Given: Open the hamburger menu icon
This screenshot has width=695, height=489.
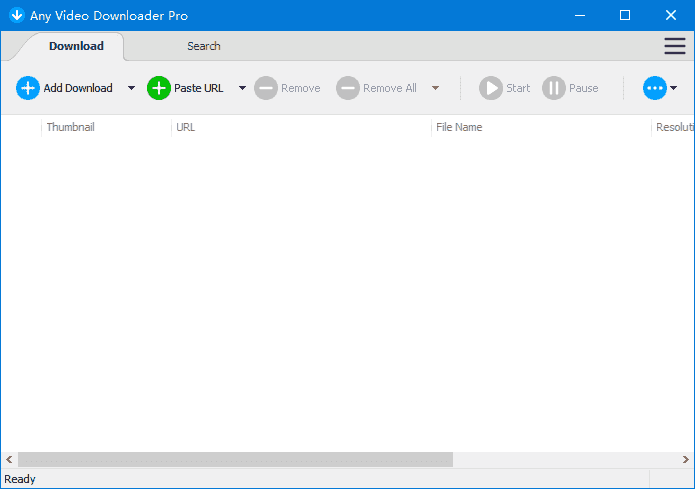Looking at the screenshot, I should (x=675, y=46).
